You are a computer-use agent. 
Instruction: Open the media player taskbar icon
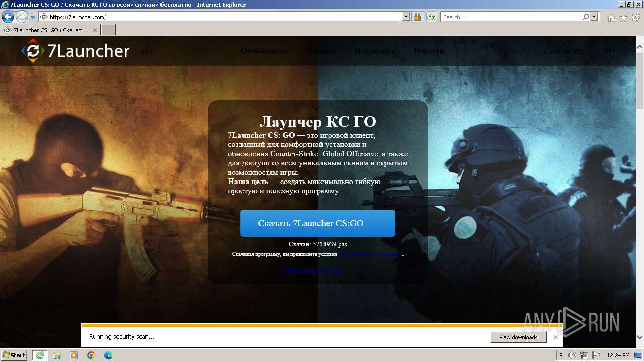74,355
